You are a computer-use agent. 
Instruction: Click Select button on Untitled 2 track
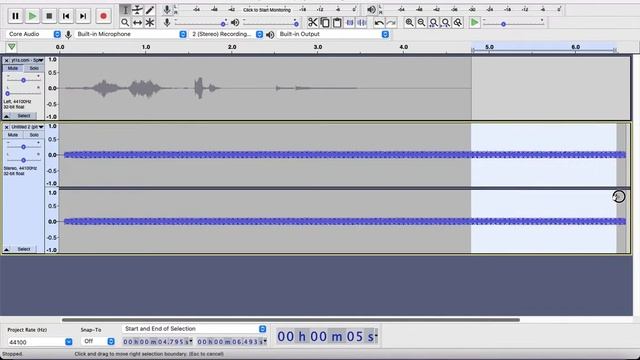click(x=24, y=249)
